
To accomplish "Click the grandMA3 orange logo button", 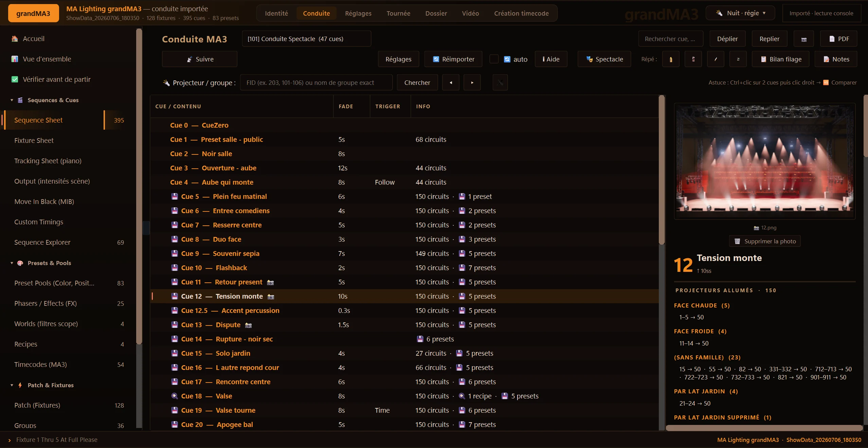I will 33,13.
